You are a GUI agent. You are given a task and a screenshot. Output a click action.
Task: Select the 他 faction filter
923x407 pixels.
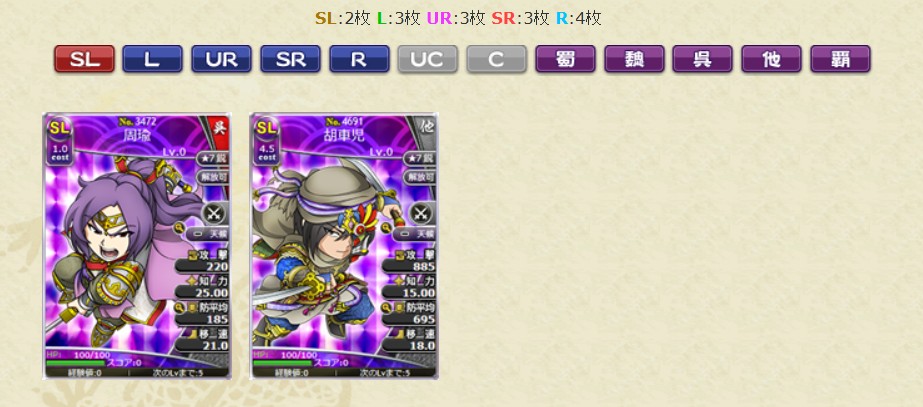[772, 59]
